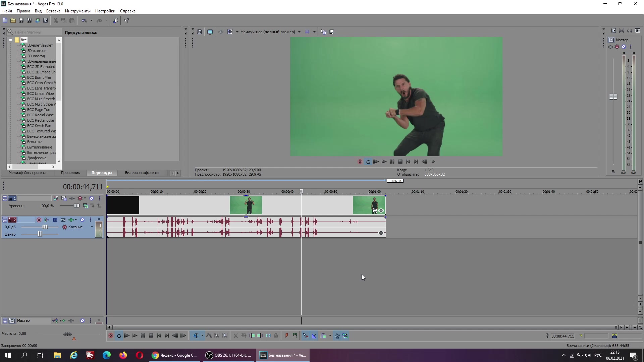Screen dimensions: 644x362
Task: Open the Вставка menu
Action: pyautogui.click(x=53, y=11)
